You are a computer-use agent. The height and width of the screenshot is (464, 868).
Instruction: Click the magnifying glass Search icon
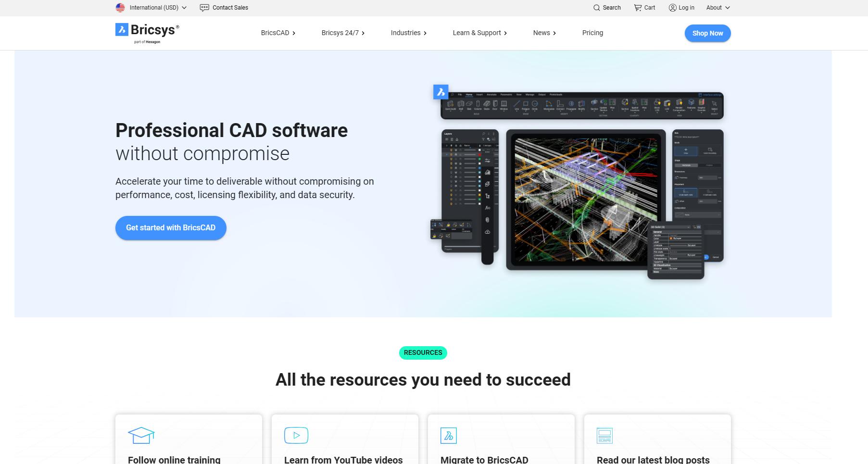click(x=597, y=8)
